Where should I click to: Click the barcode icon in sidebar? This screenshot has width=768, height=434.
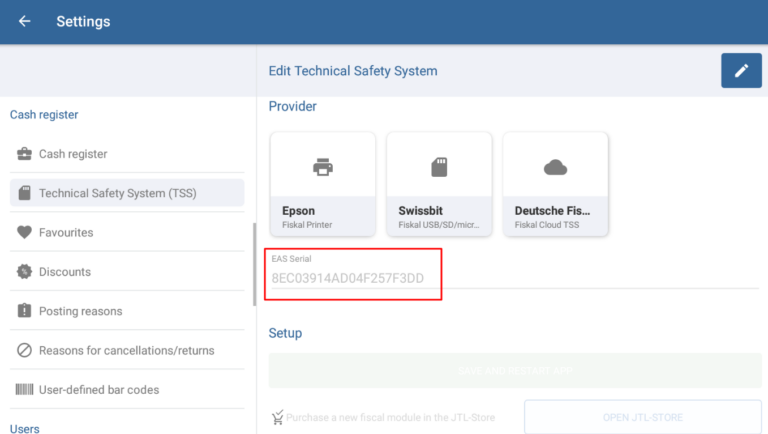click(x=24, y=389)
